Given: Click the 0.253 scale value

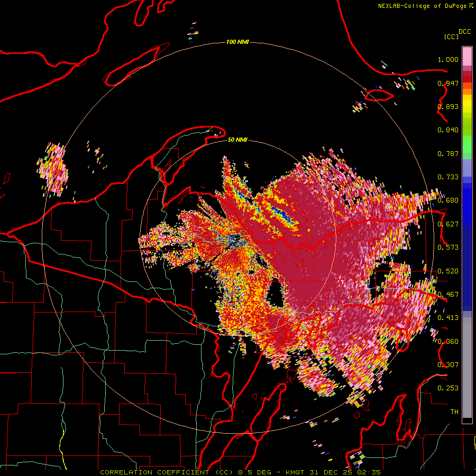Looking at the screenshot, I should tap(448, 388).
